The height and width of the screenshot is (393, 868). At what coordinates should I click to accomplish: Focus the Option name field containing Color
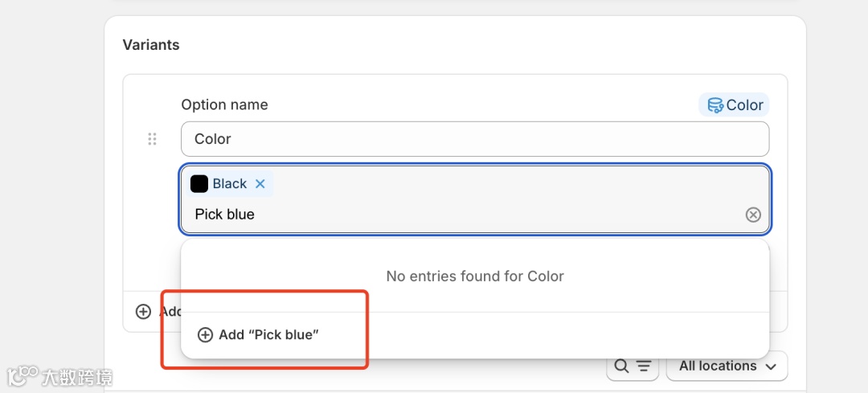coord(474,139)
